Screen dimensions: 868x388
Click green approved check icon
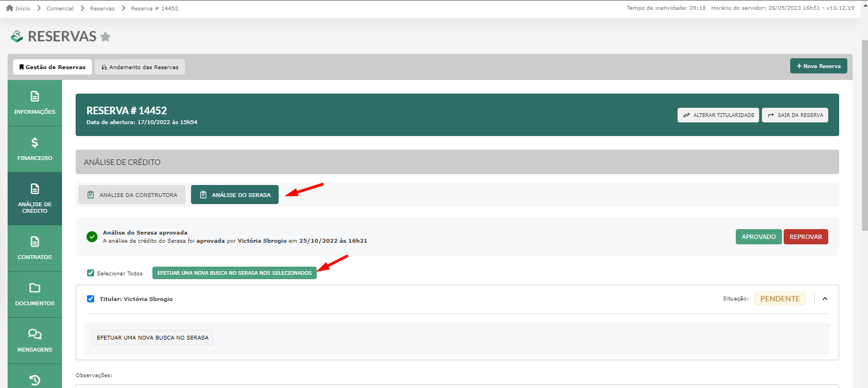92,237
